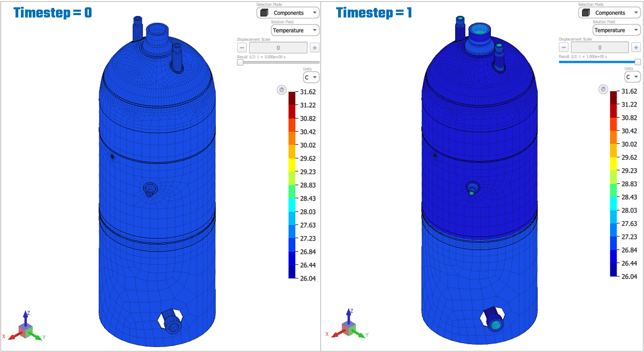
Task: Open legend settings gear in Timestep 1 panel
Action: point(603,89)
